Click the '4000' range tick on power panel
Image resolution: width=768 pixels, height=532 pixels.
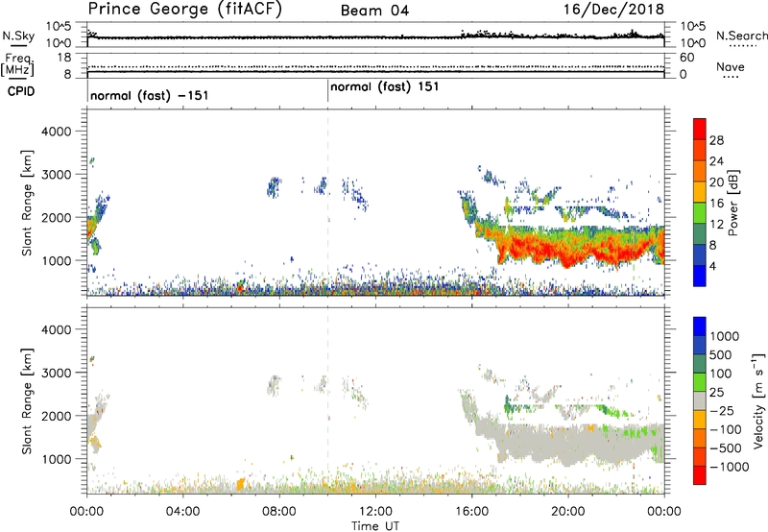57,132
